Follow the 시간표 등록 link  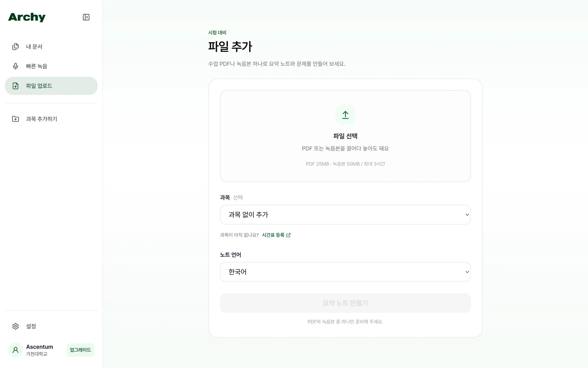273,235
